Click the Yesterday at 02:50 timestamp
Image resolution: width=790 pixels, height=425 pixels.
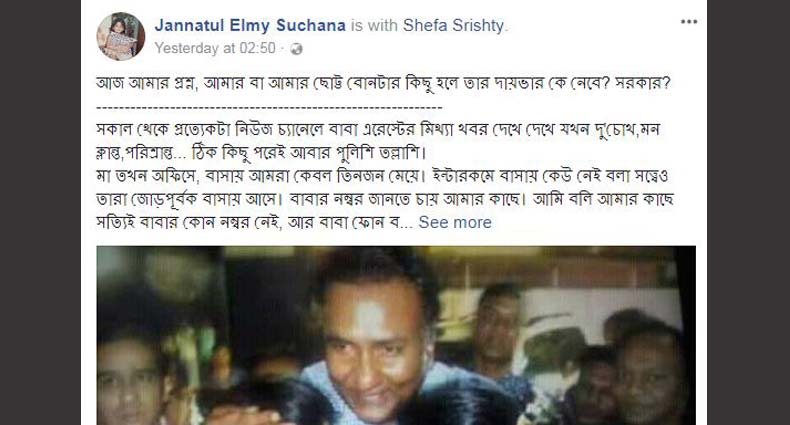pyautogui.click(x=215, y=48)
